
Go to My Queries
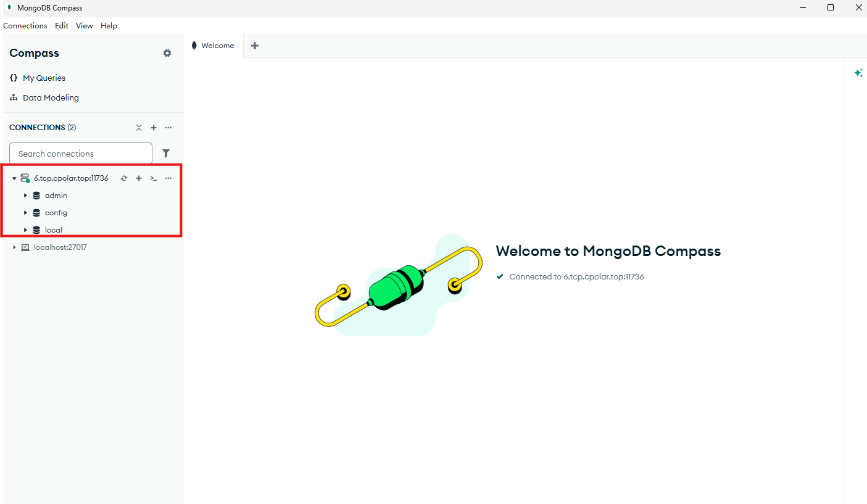click(x=44, y=78)
